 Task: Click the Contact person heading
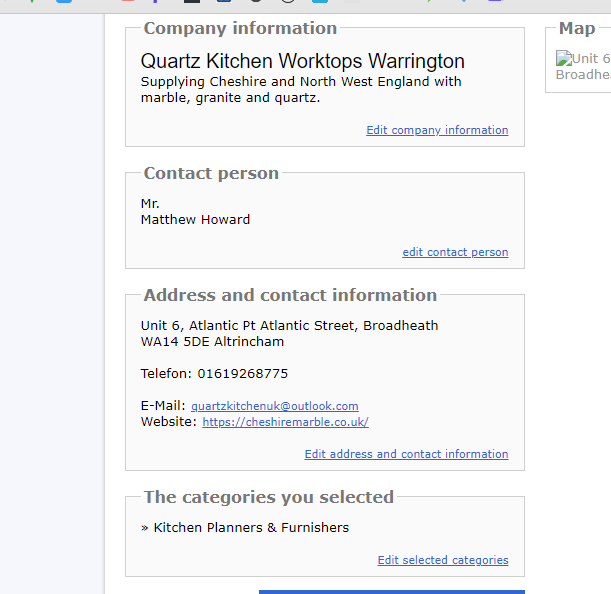pyautogui.click(x=211, y=173)
